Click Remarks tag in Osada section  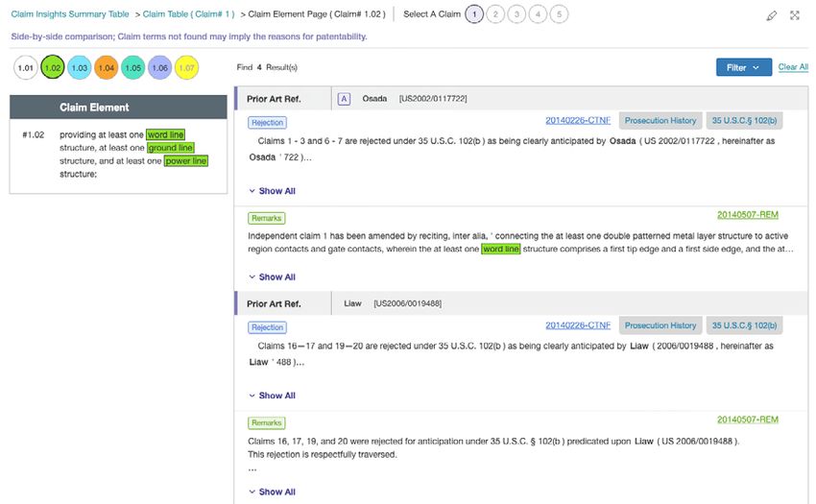point(267,218)
